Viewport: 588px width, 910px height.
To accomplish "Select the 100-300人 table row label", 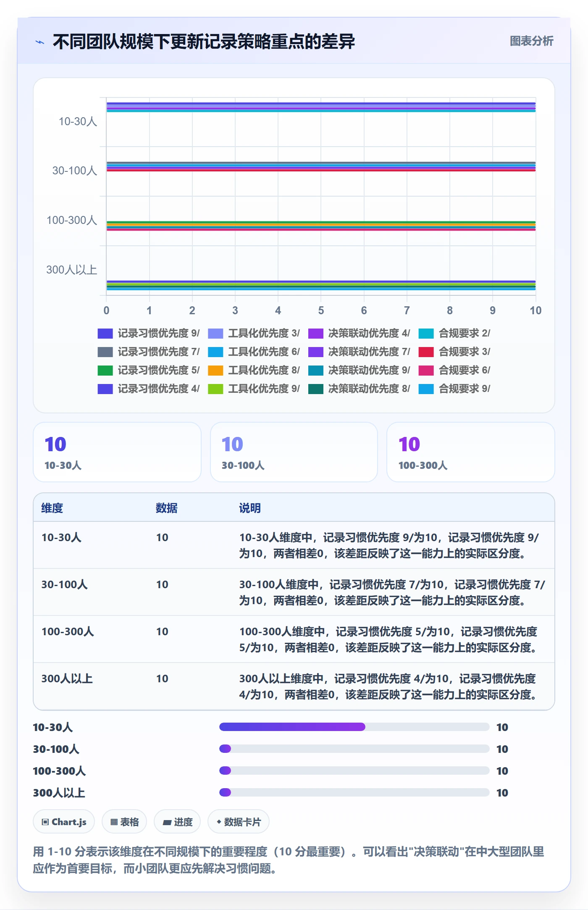I will pos(68,632).
